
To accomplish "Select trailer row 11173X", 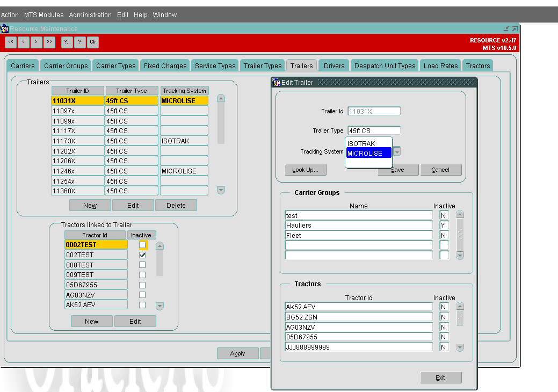I will [x=130, y=141].
